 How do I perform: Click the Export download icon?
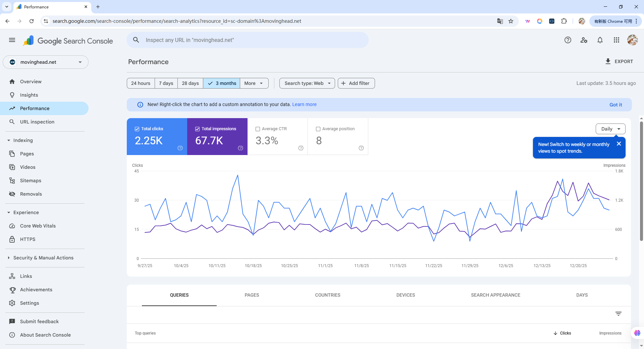click(608, 61)
